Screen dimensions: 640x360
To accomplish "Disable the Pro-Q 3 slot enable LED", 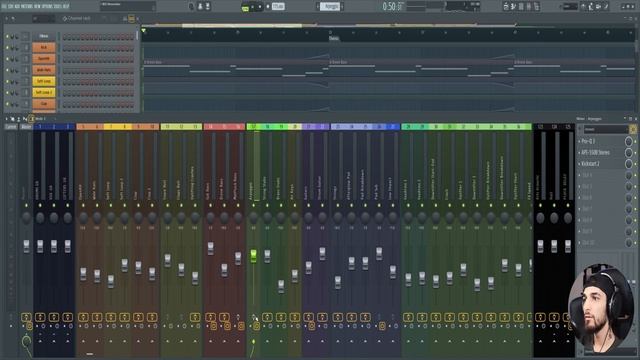I will [635, 141].
